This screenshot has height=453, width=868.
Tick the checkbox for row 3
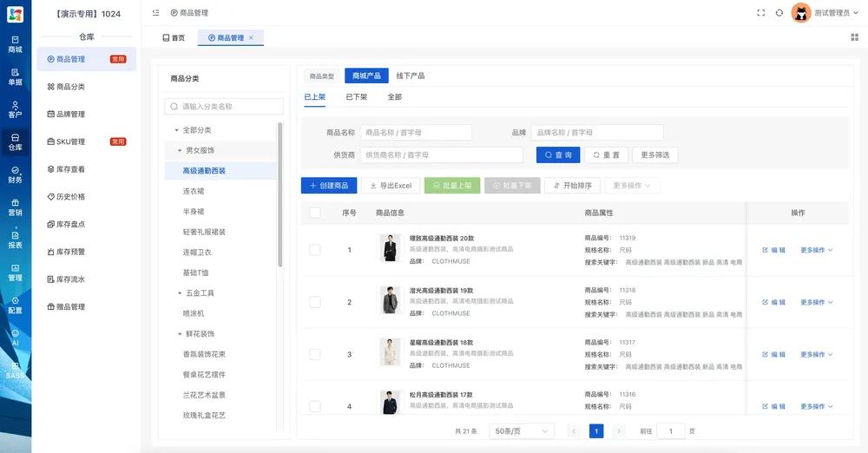tap(315, 354)
